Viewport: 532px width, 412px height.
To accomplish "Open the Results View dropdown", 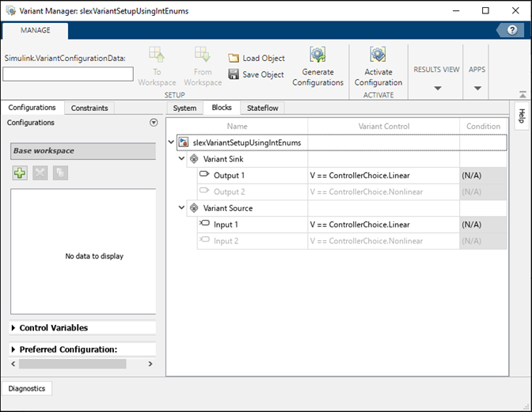I will [x=437, y=88].
